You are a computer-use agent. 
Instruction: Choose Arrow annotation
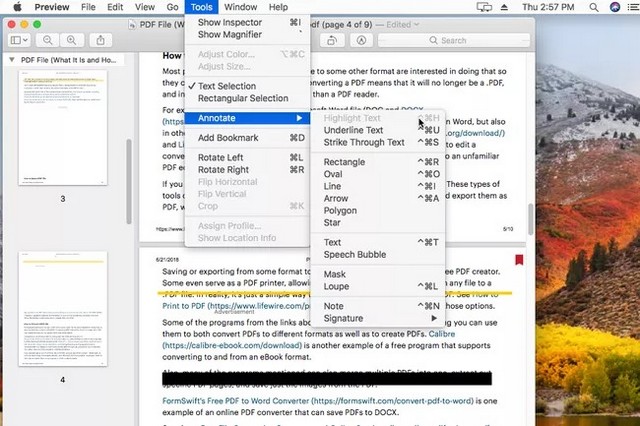point(378,199)
